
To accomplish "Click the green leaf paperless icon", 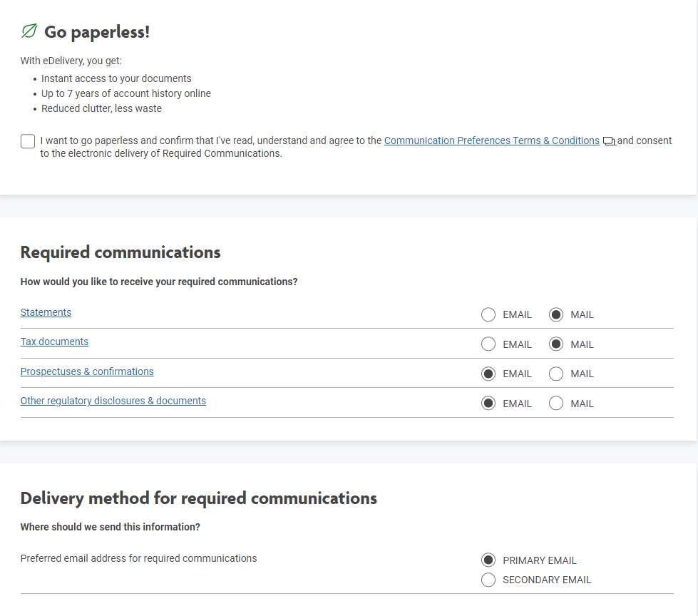I will coord(29,31).
